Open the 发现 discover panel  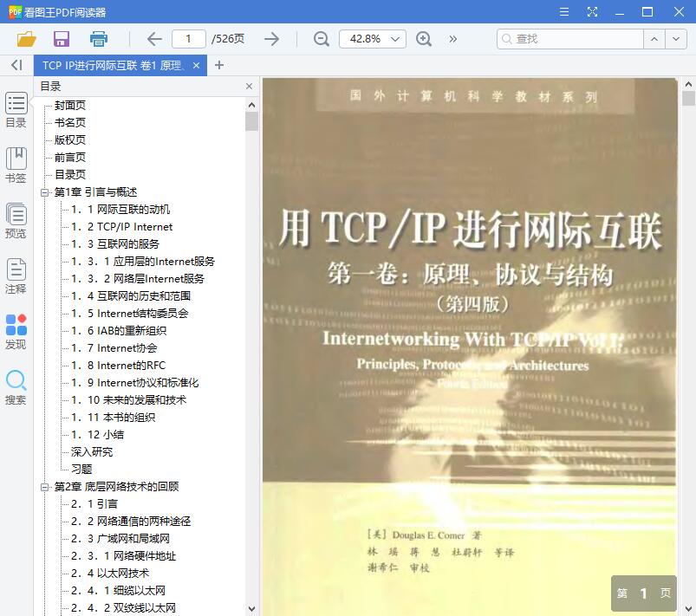pos(16,332)
